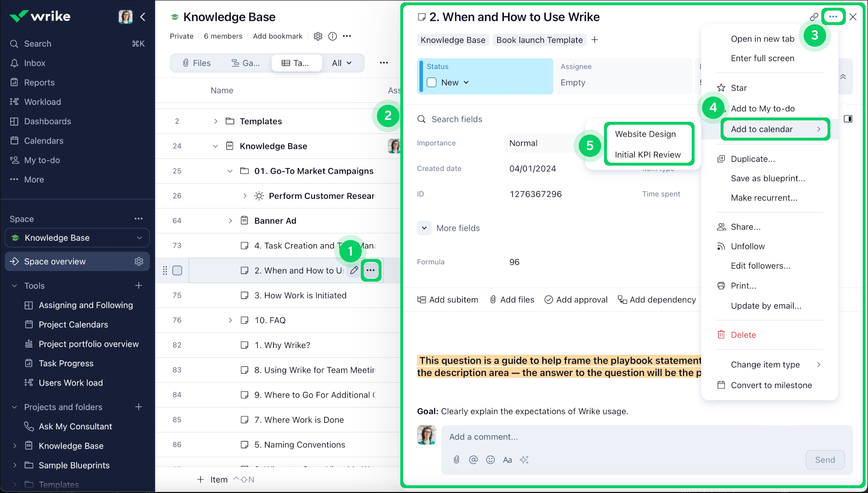This screenshot has width=868, height=493.
Task: Collapse the Knowledge Base project row
Action: pyautogui.click(x=215, y=146)
